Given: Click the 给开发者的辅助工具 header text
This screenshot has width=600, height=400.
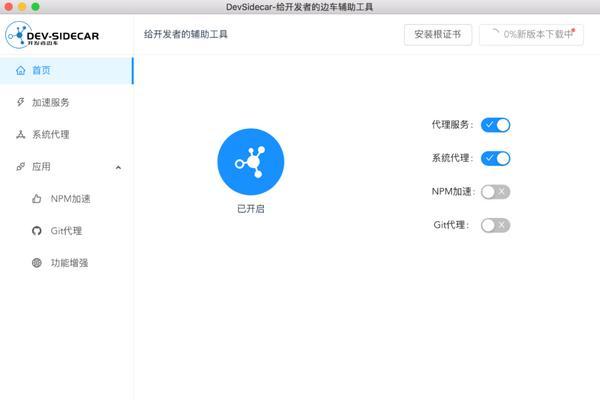Looking at the screenshot, I should [x=186, y=34].
